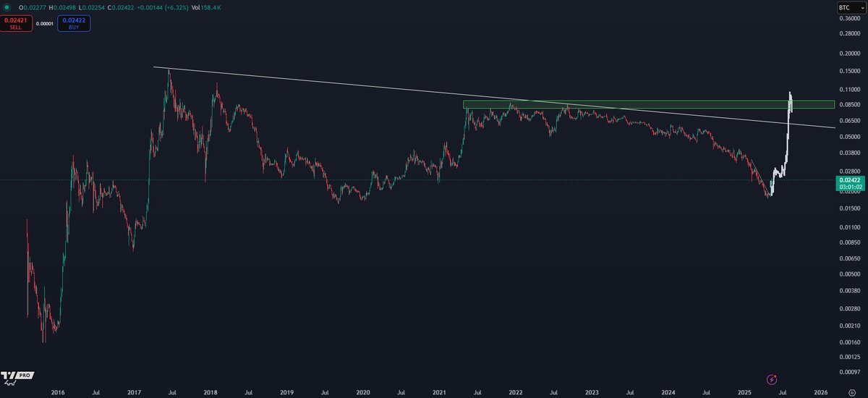Click 2026 on the time axis

821,392
